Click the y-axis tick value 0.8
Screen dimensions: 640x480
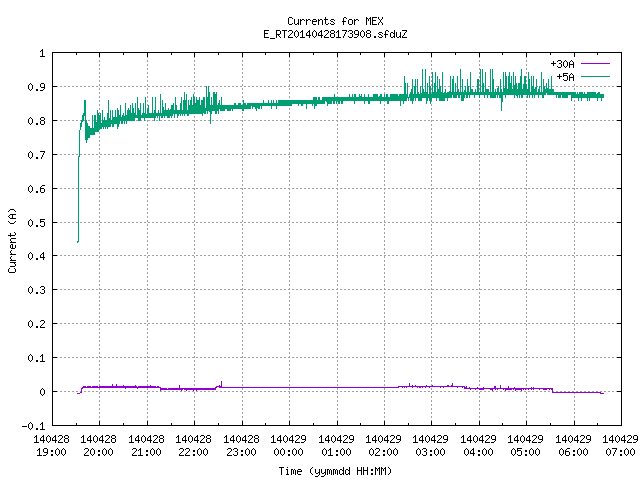[36, 121]
